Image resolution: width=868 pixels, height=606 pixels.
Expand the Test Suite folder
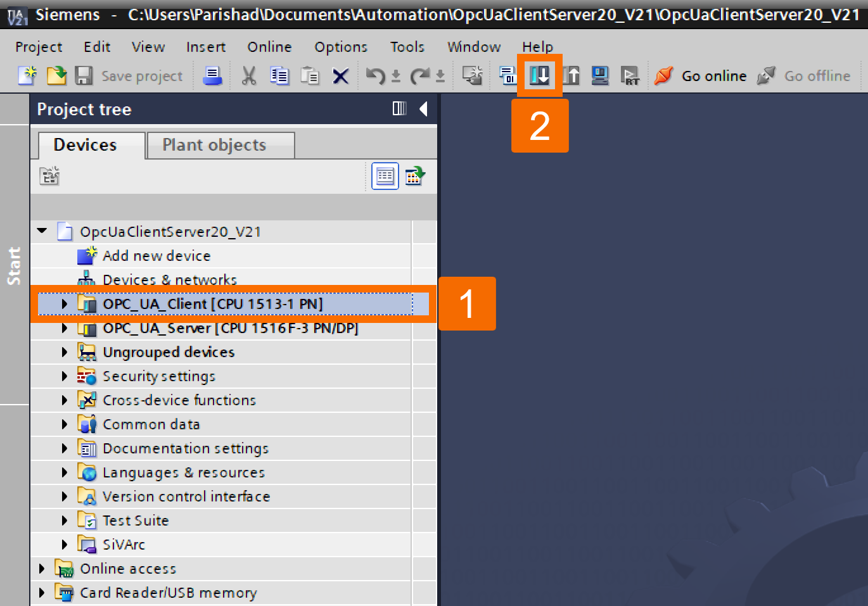(64, 521)
